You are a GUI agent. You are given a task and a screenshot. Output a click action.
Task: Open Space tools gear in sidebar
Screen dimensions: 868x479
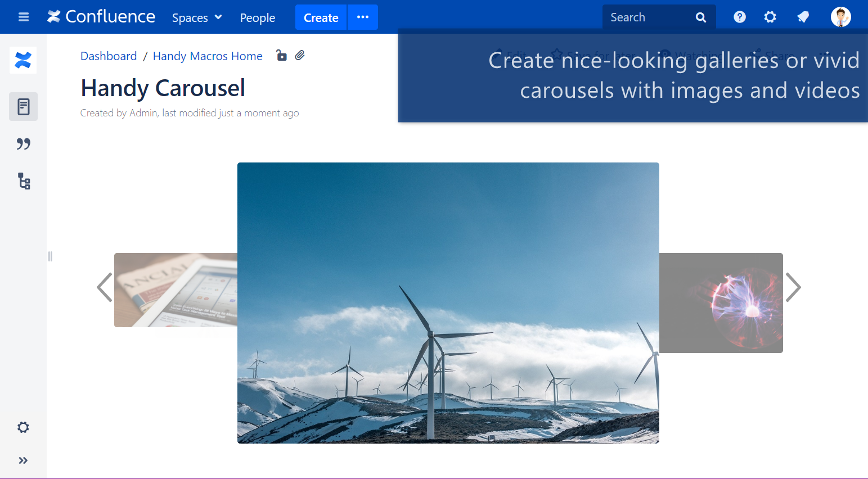click(23, 427)
